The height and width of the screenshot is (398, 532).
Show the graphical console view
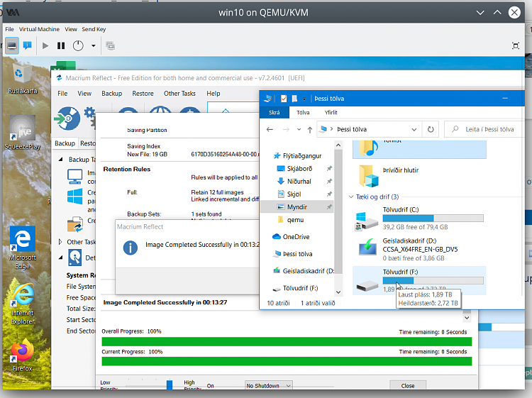[x=12, y=45]
